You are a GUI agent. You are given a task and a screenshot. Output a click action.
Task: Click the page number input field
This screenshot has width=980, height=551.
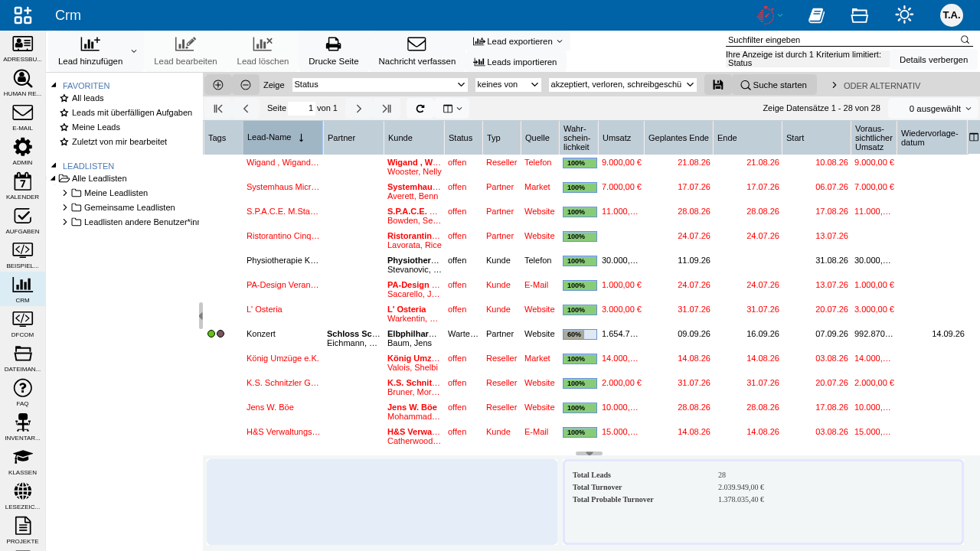[x=302, y=109]
